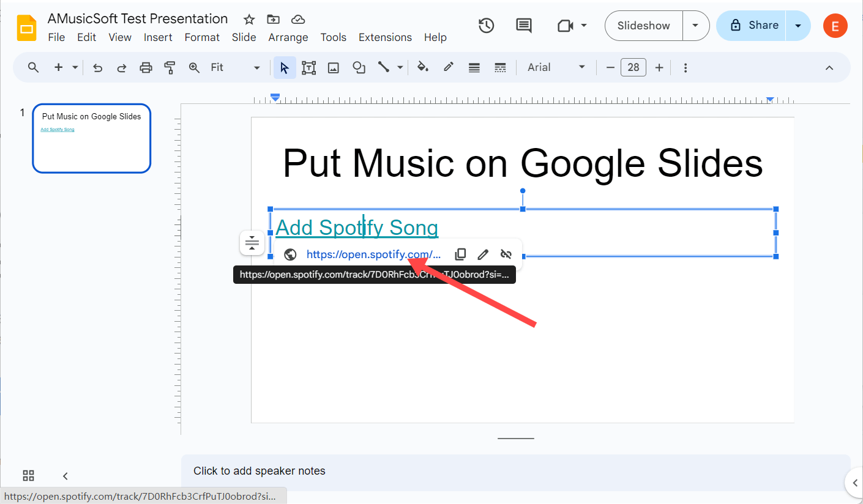Choose the Select cursor tool

click(x=284, y=67)
